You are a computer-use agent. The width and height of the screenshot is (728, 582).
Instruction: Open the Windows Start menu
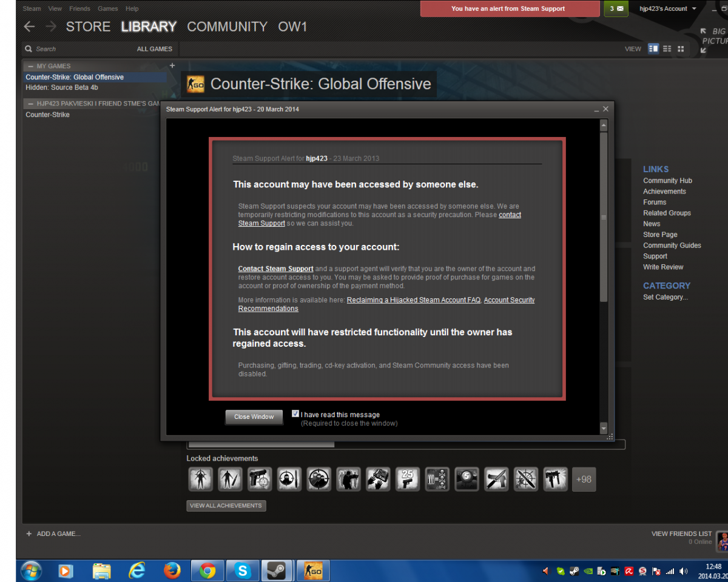coord(31,570)
